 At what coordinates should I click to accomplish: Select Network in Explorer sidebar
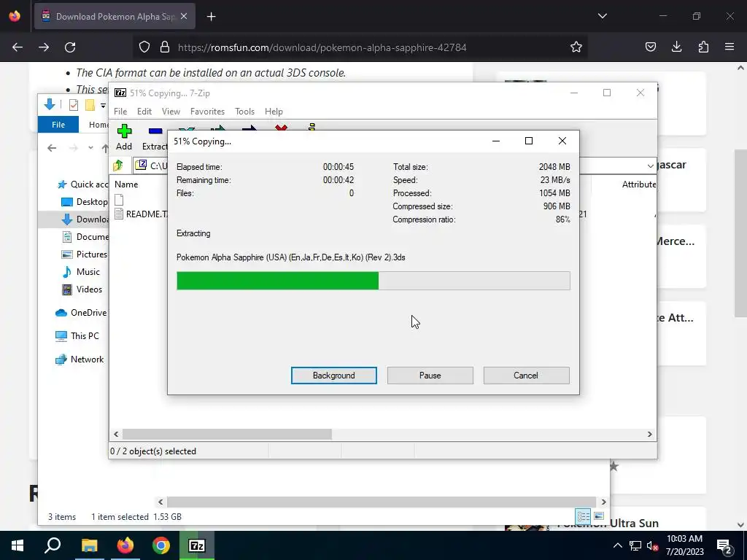tap(80, 359)
